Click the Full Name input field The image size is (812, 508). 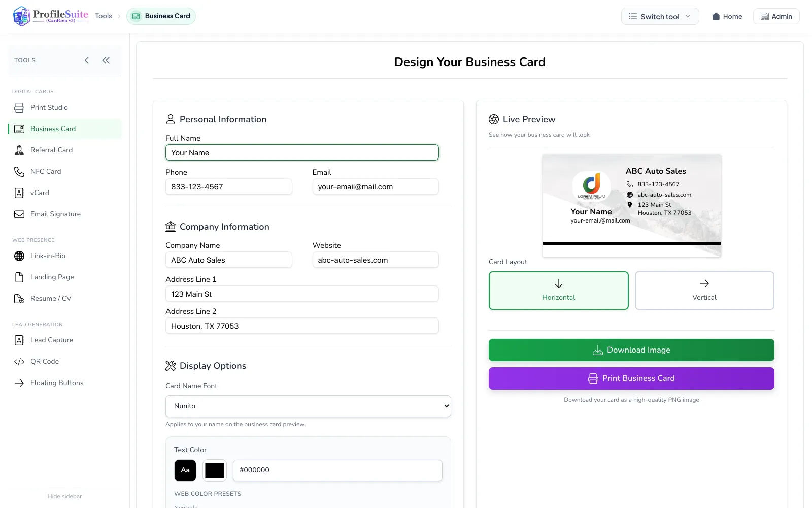tap(302, 152)
